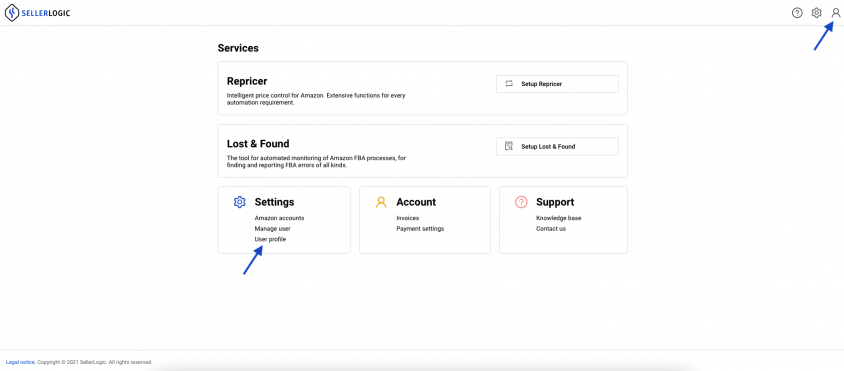
Task: Open the help question mark icon in header
Action: click(797, 13)
